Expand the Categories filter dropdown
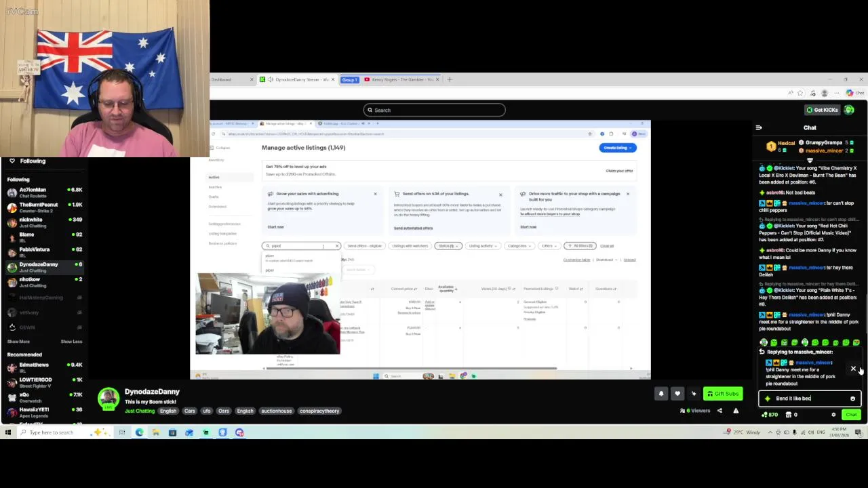 pyautogui.click(x=519, y=246)
